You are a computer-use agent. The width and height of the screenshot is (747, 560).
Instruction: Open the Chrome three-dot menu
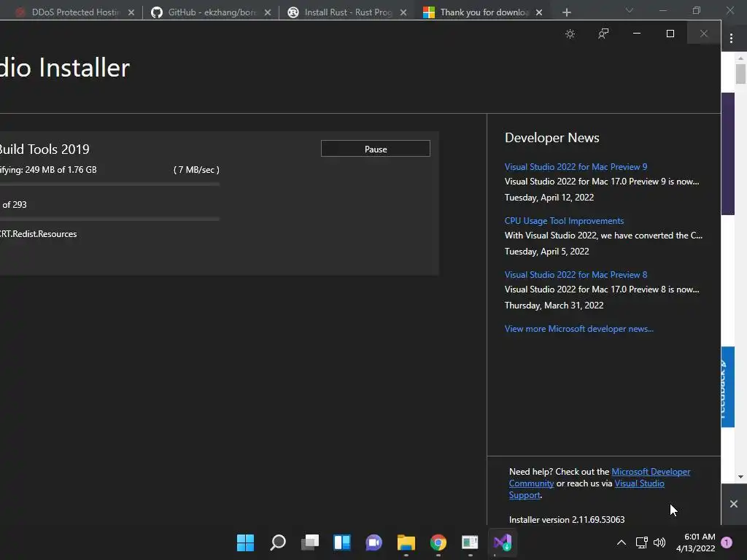(731, 38)
